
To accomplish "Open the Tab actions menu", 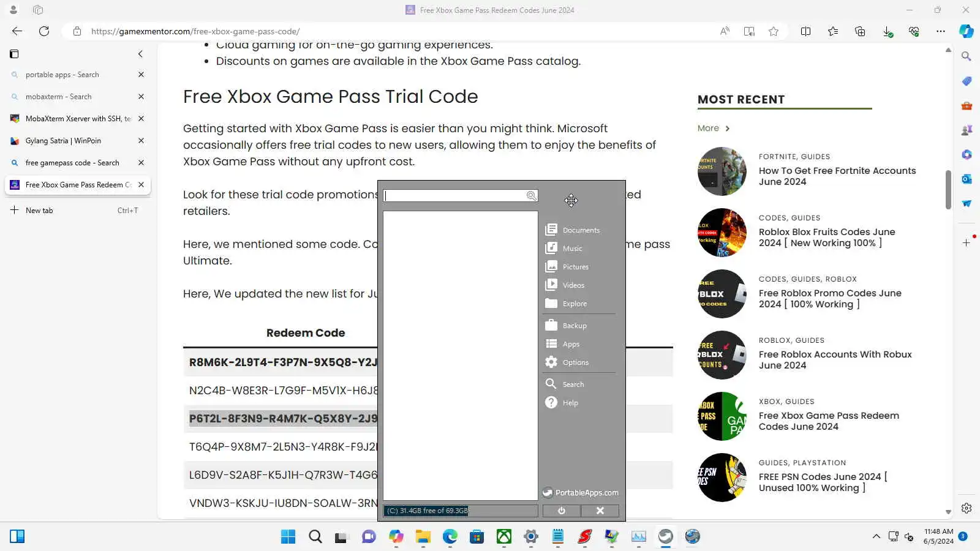I will click(x=14, y=54).
